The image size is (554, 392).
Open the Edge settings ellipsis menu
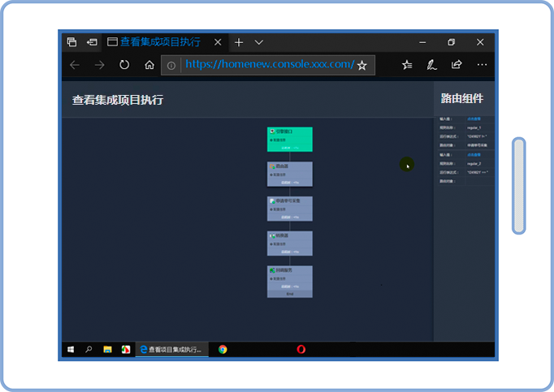click(x=482, y=65)
